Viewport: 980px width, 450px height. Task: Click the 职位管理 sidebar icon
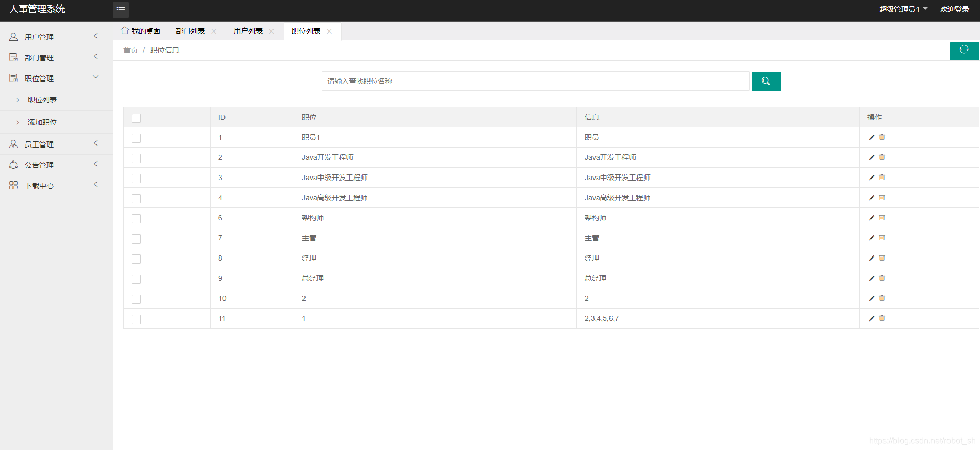coord(13,78)
